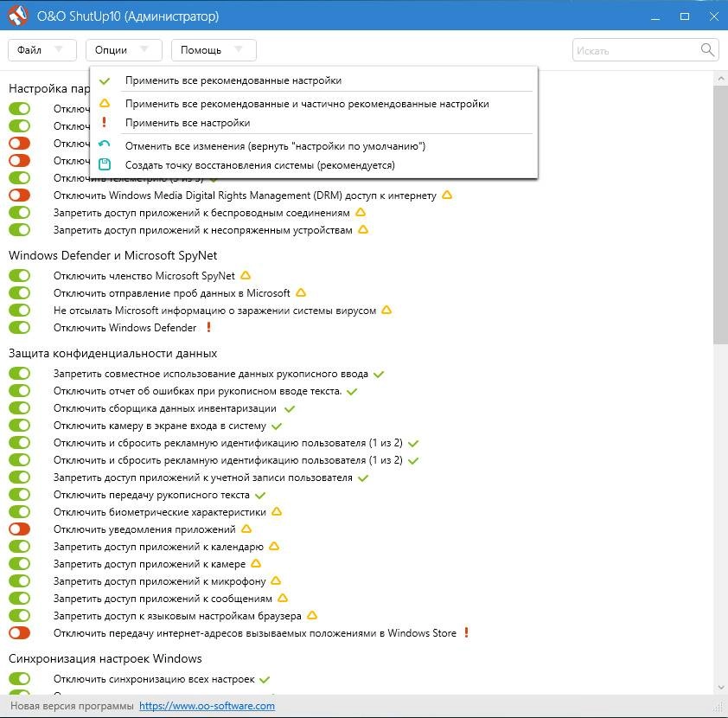Toggle sync of all settings switch
Image resolution: width=728 pixels, height=718 pixels.
coord(20,679)
